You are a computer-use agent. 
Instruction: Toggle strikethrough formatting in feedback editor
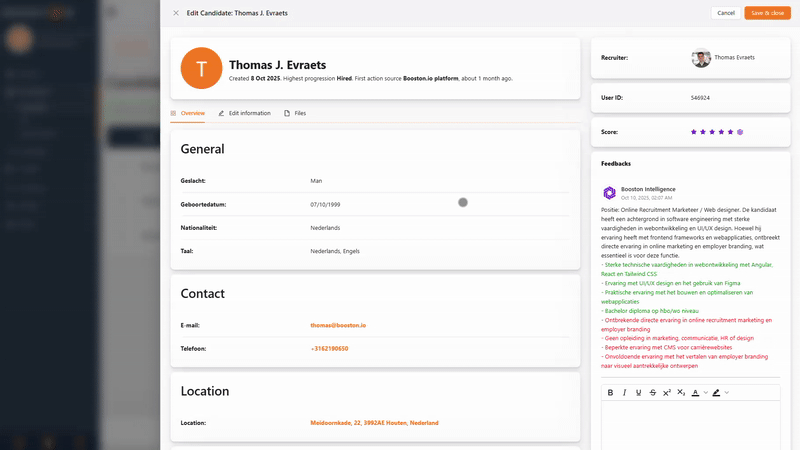pos(653,392)
